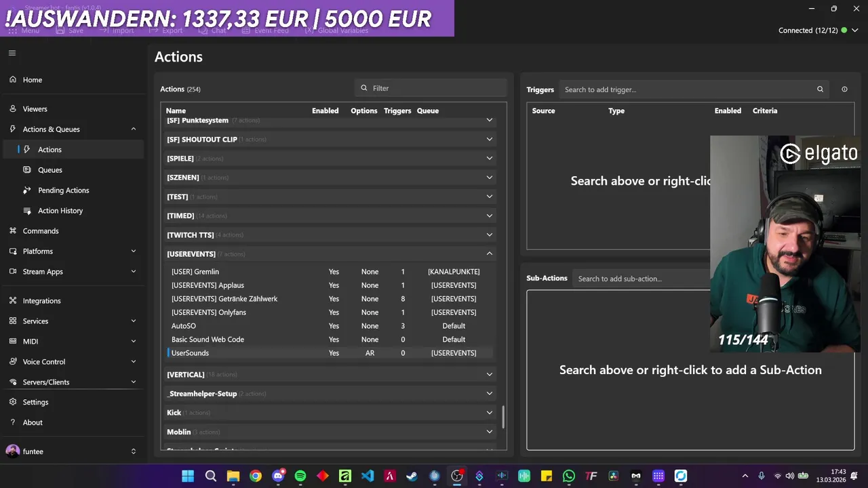Viewport: 868px width, 488px height.
Task: Sort actions by Enabled column header
Action: click(325, 110)
